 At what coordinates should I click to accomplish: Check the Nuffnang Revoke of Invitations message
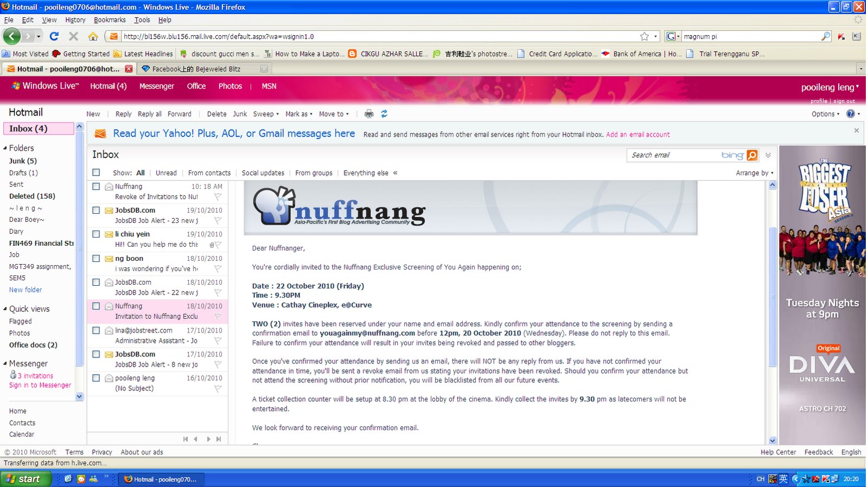click(x=96, y=186)
